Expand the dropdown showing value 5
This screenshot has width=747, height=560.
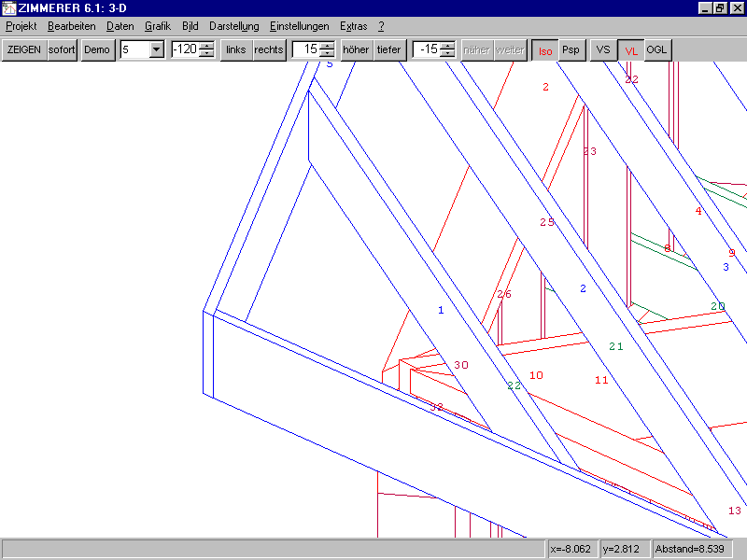click(156, 49)
